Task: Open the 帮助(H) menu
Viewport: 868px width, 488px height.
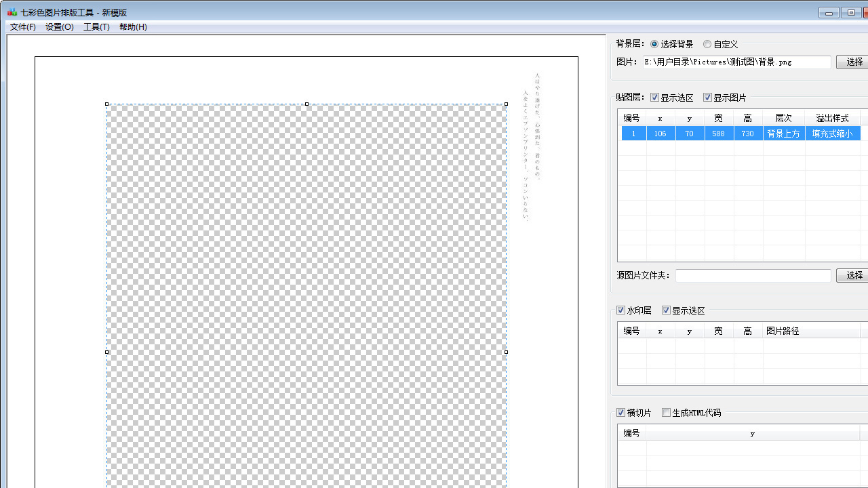Action: pyautogui.click(x=133, y=27)
